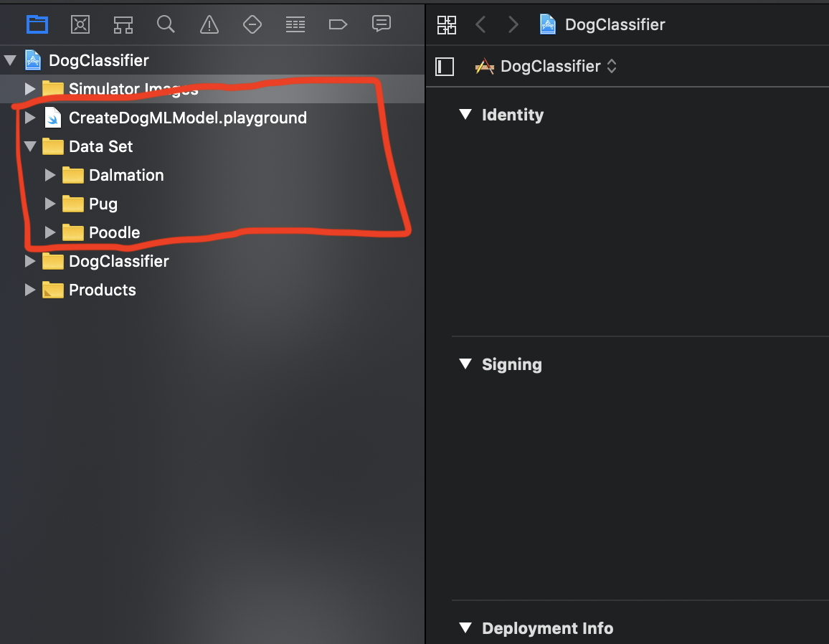The height and width of the screenshot is (644, 829).
Task: Switch to Debug navigator
Action: pyautogui.click(x=295, y=24)
